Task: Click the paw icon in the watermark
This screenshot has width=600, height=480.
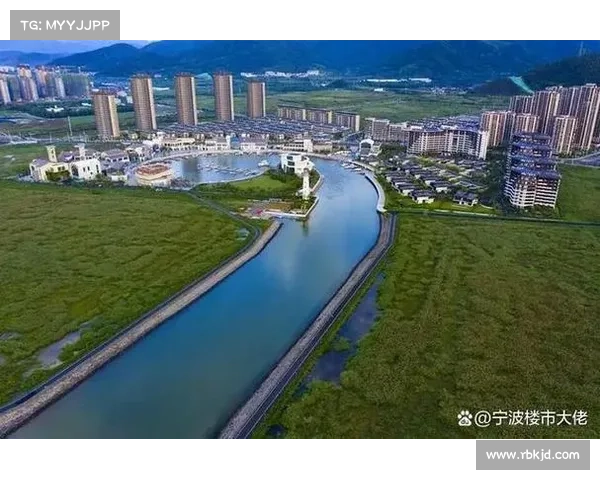Action: [x=464, y=418]
